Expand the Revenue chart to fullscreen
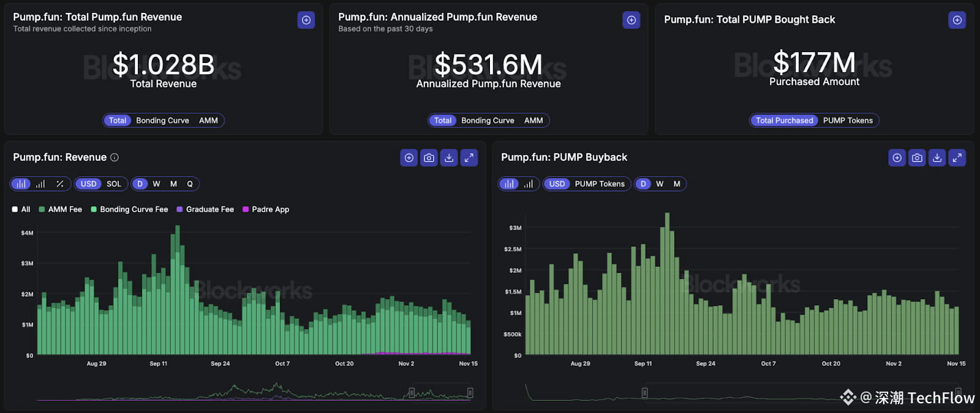This screenshot has width=980, height=413. 469,158
